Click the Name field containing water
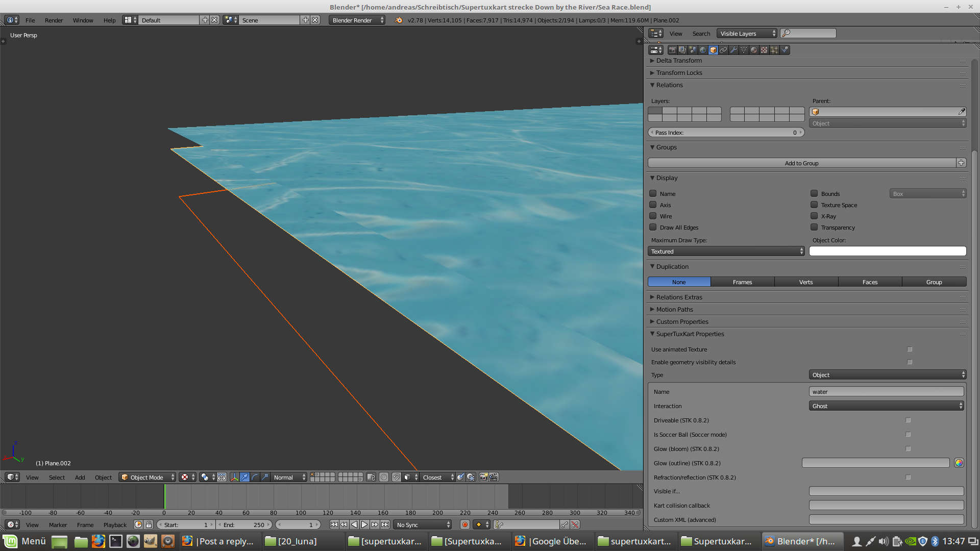The image size is (980, 551). pos(886,392)
